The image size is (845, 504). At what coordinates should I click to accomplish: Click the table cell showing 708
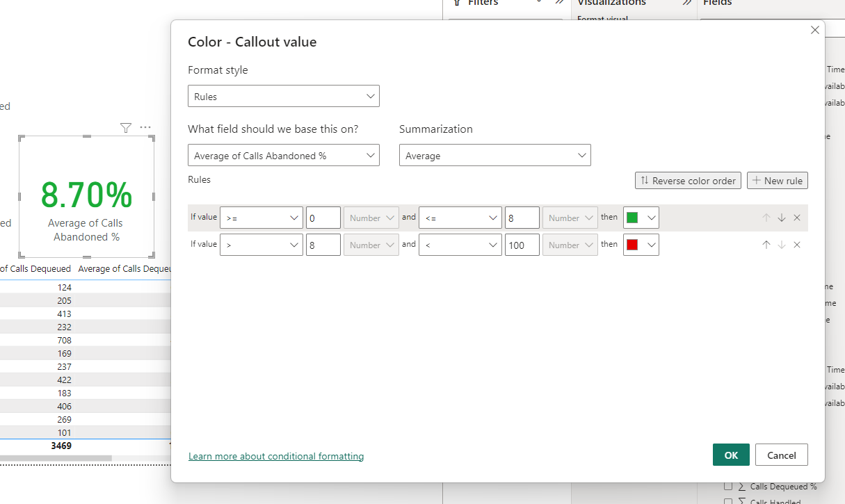[x=64, y=340]
